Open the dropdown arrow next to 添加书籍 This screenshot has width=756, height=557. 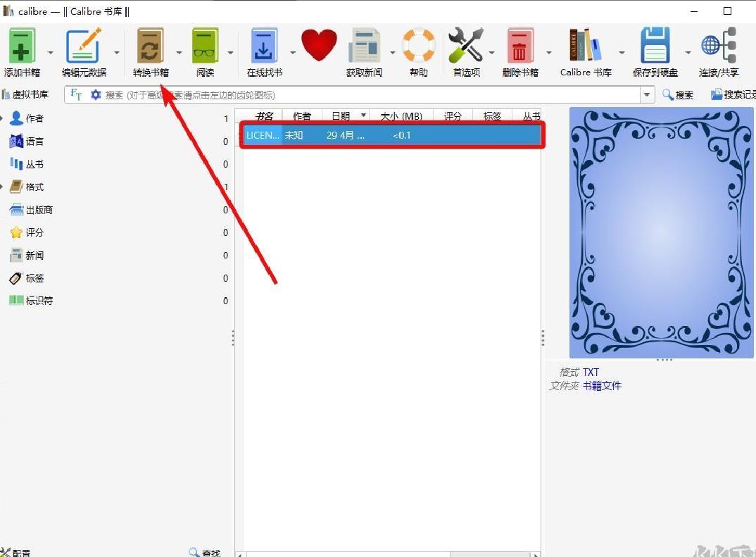(51, 52)
